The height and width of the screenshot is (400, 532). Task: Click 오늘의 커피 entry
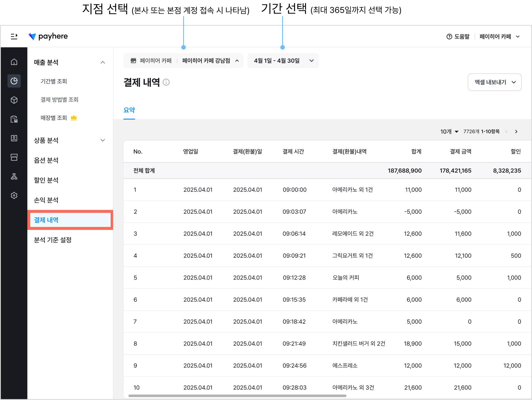pyautogui.click(x=346, y=278)
